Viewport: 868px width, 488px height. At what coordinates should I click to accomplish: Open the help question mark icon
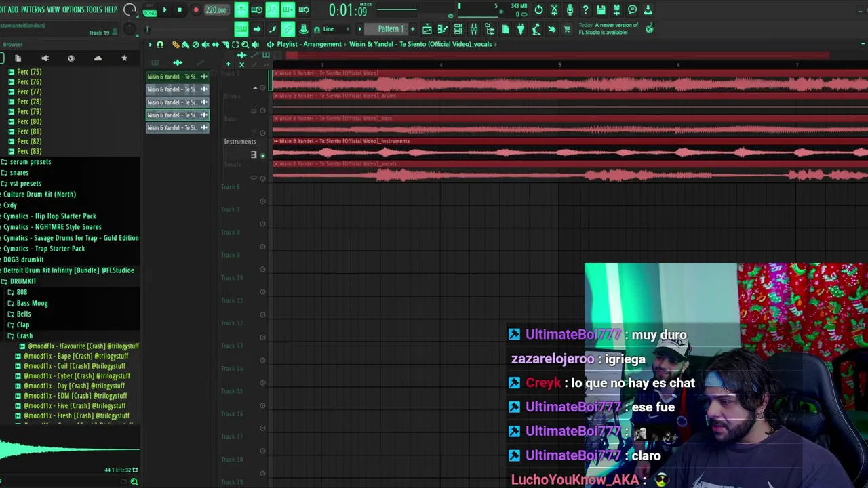585,9
